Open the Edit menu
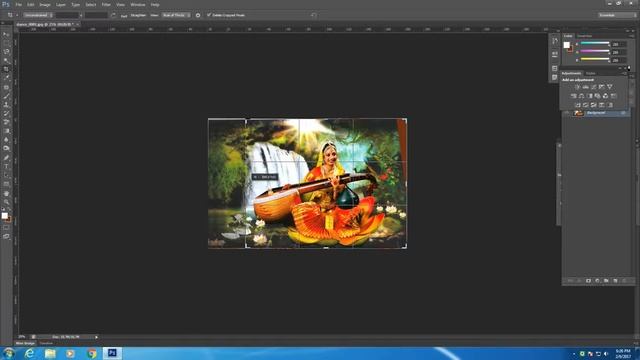The width and height of the screenshot is (640, 360). click(31, 4)
